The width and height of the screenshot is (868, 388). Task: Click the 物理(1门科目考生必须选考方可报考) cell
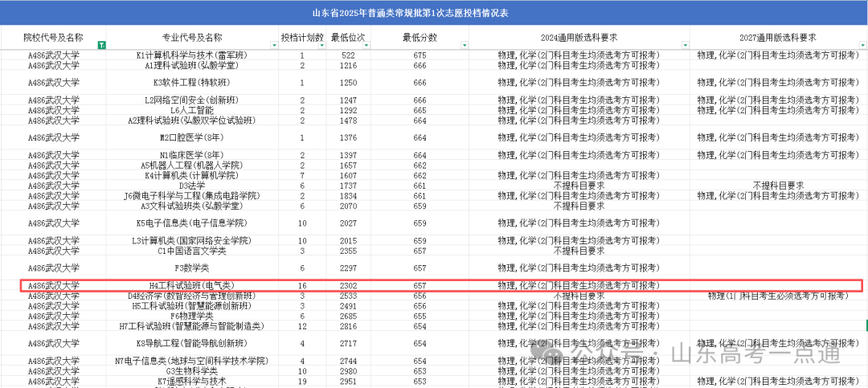(x=777, y=296)
